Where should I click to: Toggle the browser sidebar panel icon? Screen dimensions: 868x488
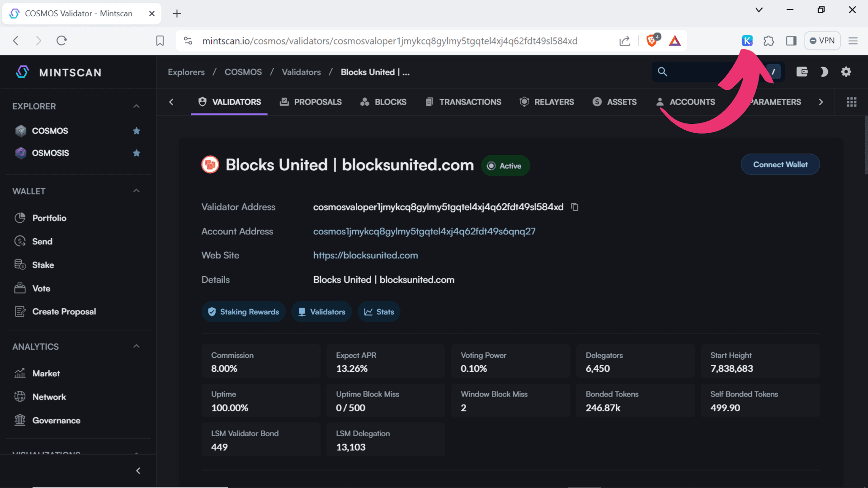coord(791,41)
